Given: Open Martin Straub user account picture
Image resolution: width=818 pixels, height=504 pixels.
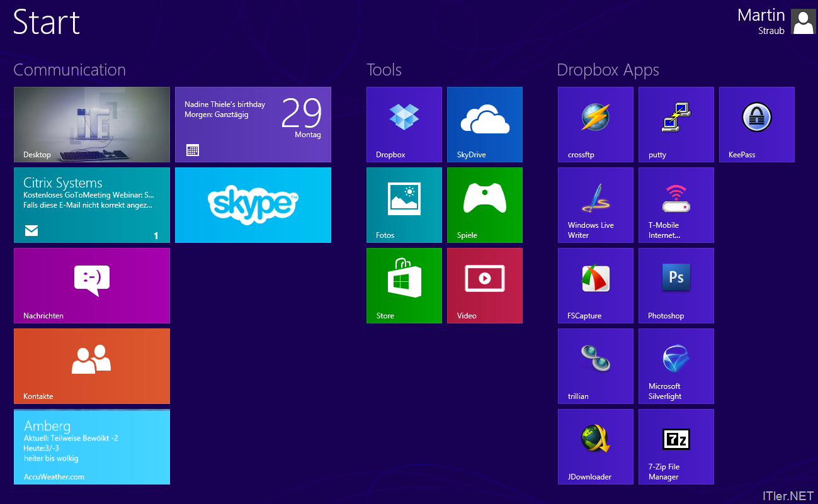Looking at the screenshot, I should click(x=802, y=22).
